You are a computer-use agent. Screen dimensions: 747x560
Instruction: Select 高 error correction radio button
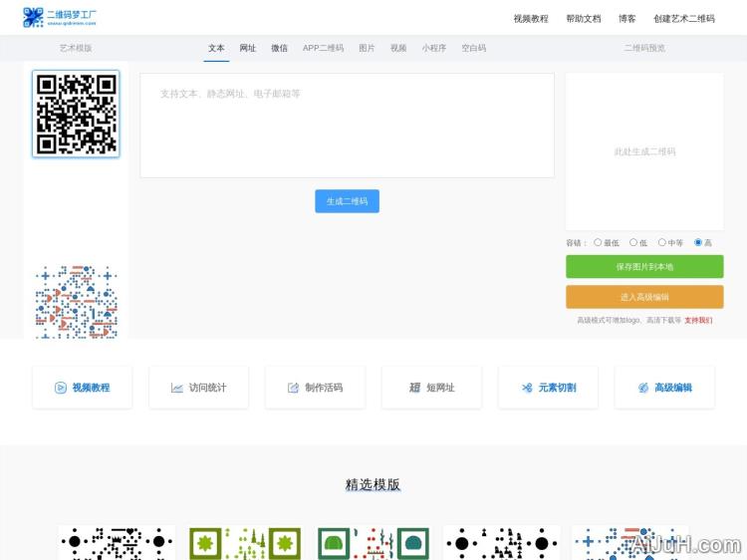[698, 242]
